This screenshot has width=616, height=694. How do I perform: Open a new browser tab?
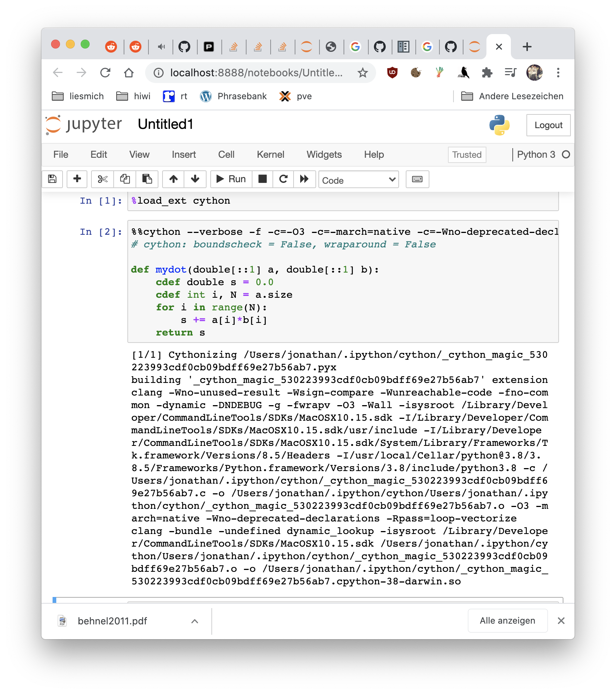point(527,47)
